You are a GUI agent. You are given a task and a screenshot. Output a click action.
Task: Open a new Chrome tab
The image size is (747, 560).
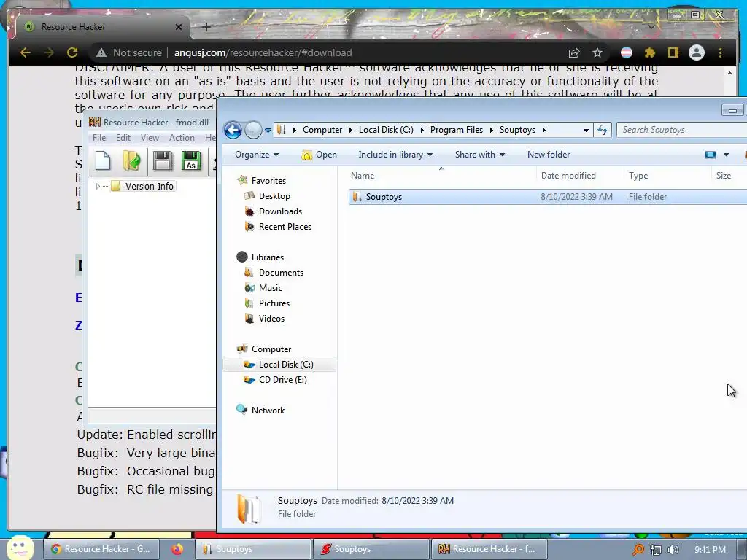(x=206, y=27)
